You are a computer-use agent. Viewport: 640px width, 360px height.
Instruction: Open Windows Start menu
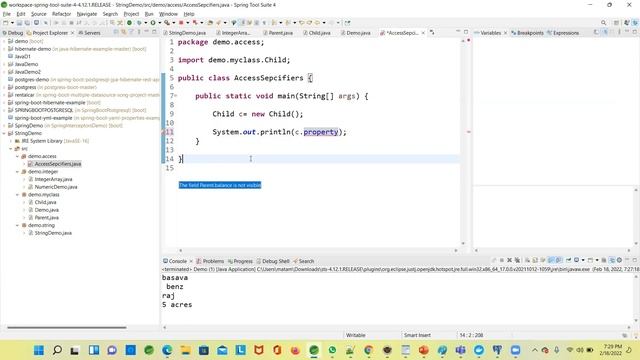tap(39, 350)
